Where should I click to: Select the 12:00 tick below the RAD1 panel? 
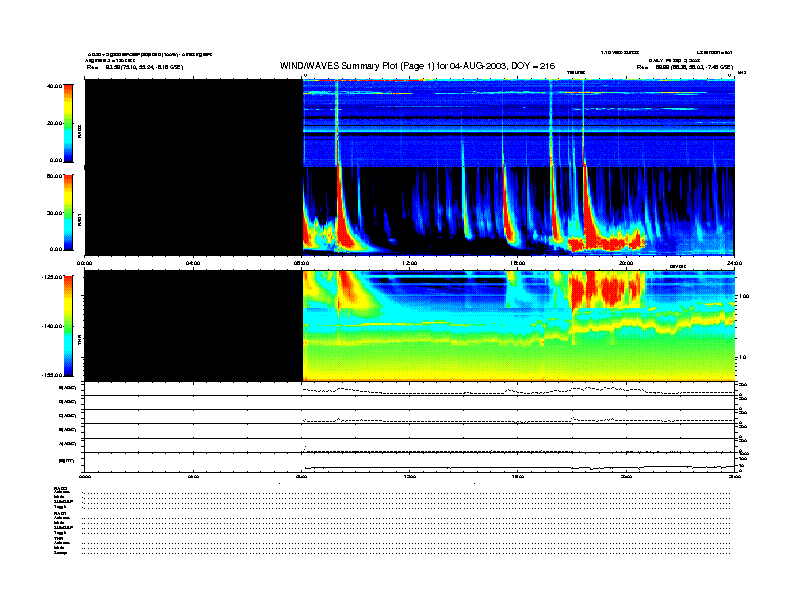[x=409, y=262]
